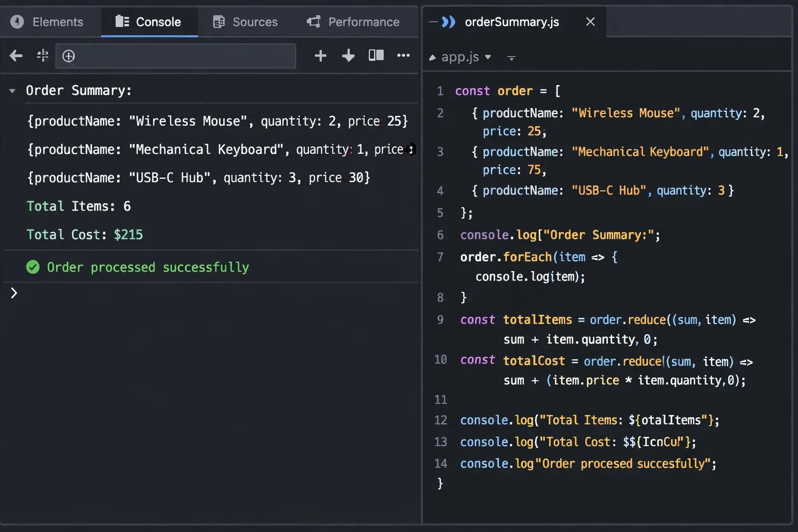
Task: Click the down arrow icon in the console toolbar
Action: 348,56
